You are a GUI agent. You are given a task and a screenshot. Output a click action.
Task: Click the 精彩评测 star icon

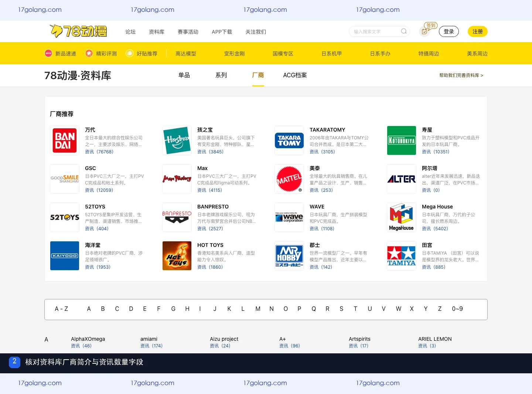tap(89, 54)
